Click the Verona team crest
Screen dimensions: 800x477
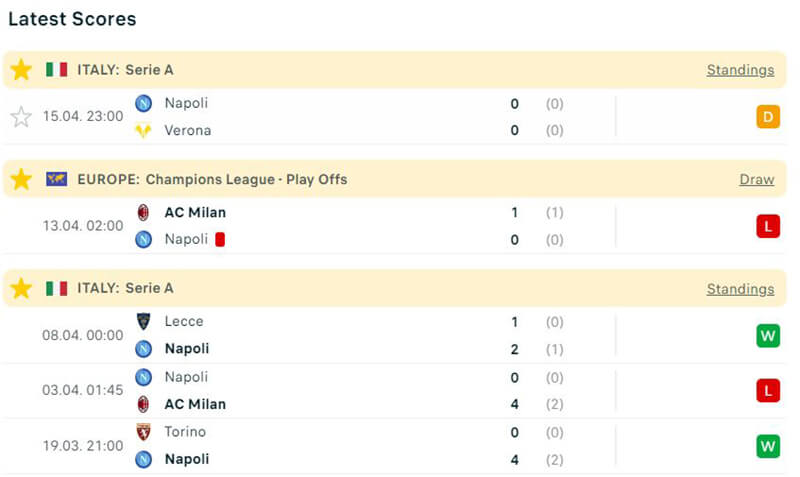click(x=144, y=130)
